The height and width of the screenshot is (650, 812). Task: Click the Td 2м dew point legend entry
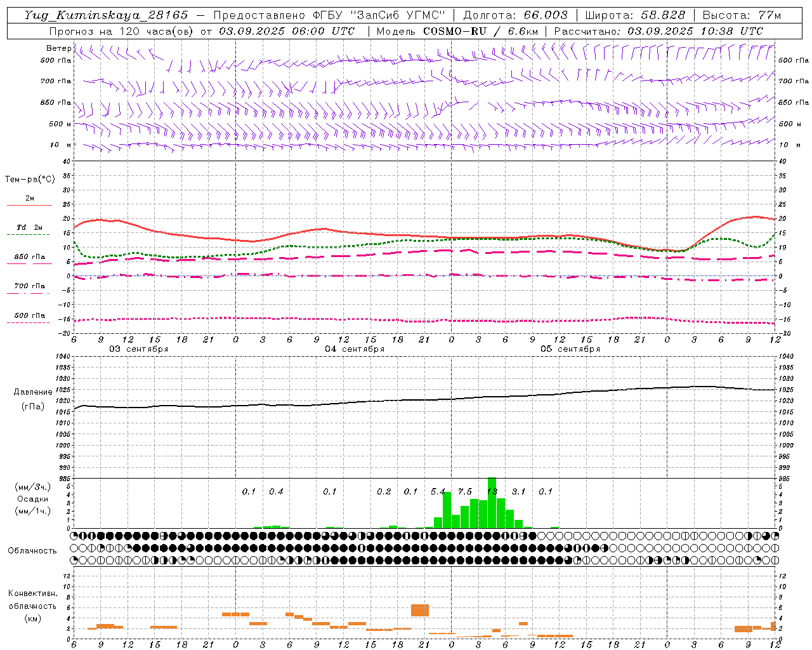click(x=29, y=230)
